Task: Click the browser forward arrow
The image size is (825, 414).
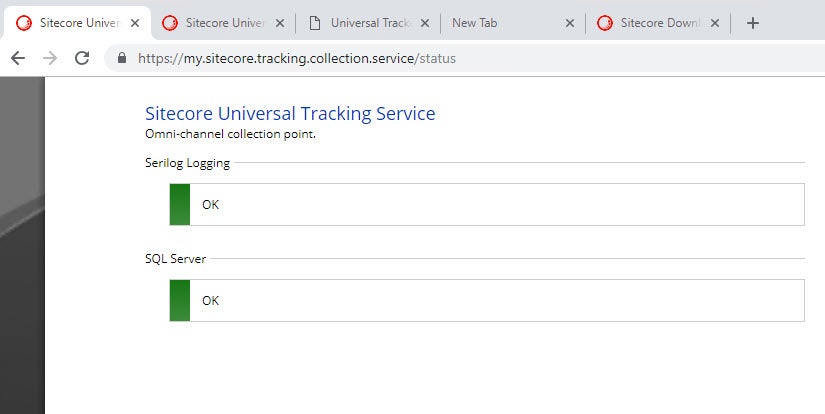Action: point(49,58)
